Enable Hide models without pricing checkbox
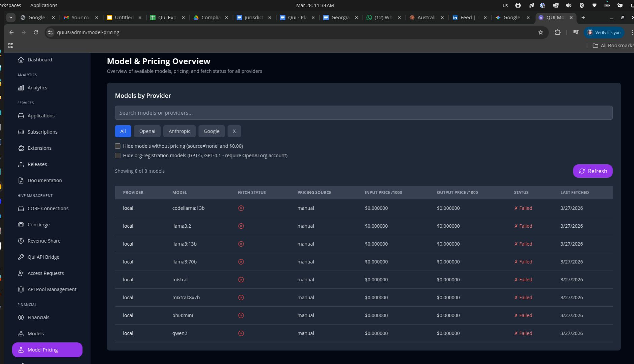Screen dimensions: 634x364 [x=118, y=146]
